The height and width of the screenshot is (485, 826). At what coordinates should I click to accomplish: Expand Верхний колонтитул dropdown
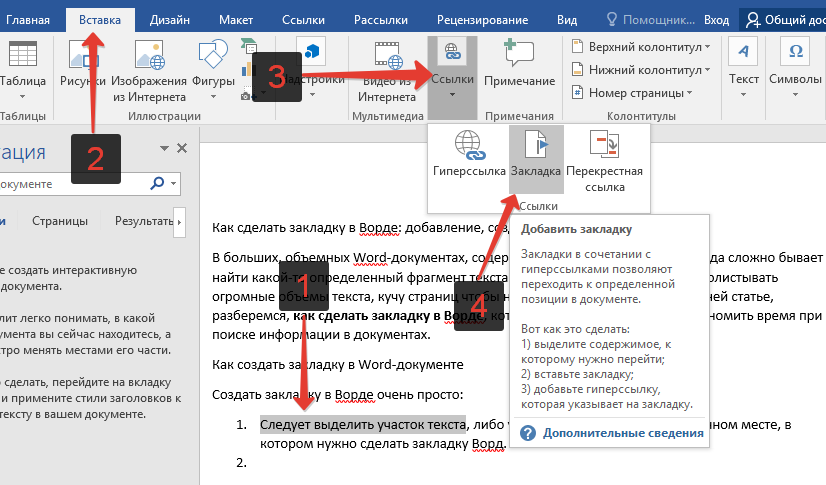(x=642, y=46)
